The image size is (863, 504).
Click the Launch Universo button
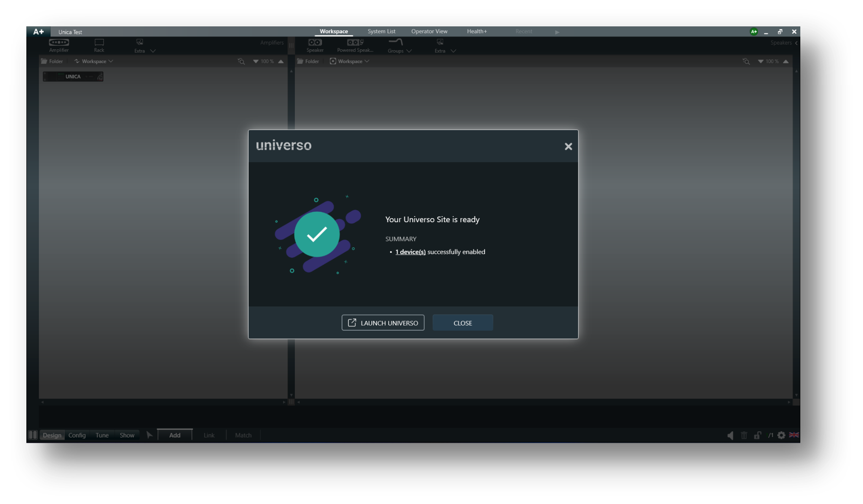pyautogui.click(x=383, y=323)
